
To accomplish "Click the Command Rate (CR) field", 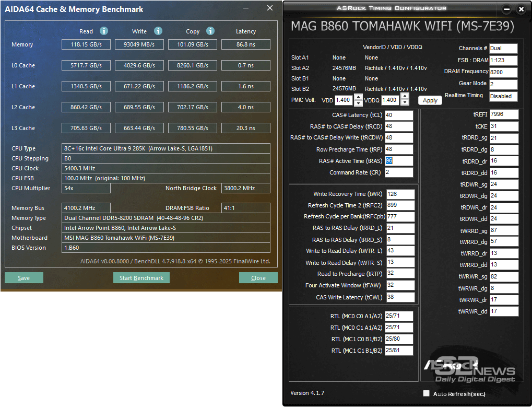I will tap(399, 172).
